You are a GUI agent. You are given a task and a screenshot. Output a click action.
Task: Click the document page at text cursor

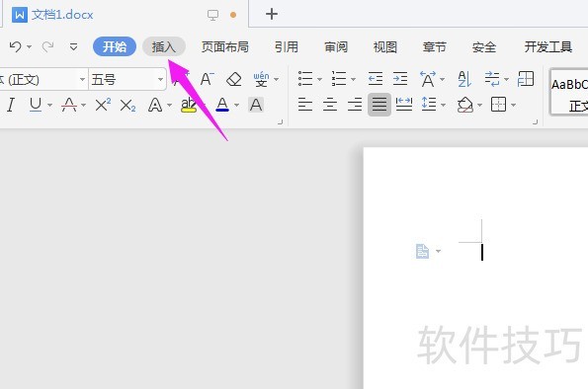pos(482,252)
